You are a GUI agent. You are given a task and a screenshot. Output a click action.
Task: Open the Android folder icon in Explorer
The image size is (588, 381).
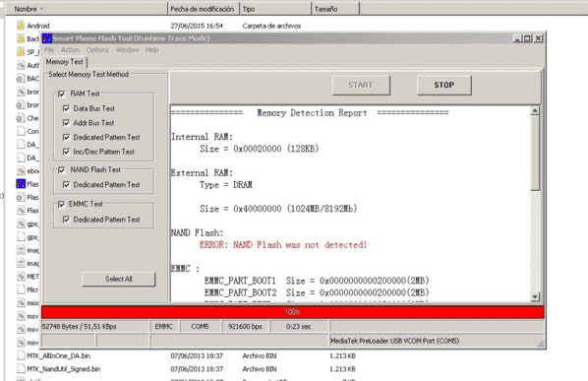pyautogui.click(x=21, y=26)
